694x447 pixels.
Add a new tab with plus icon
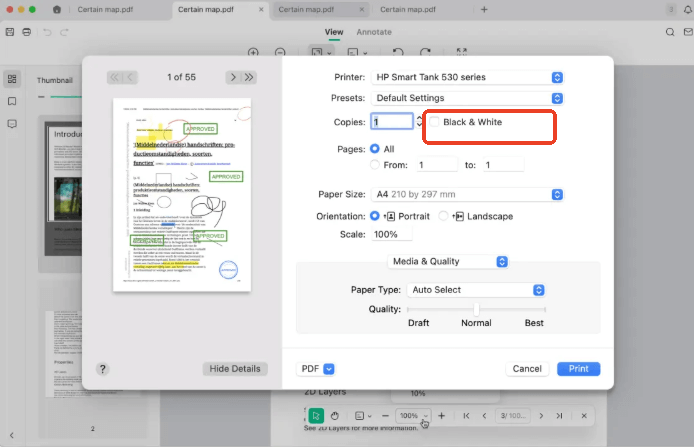click(x=484, y=9)
